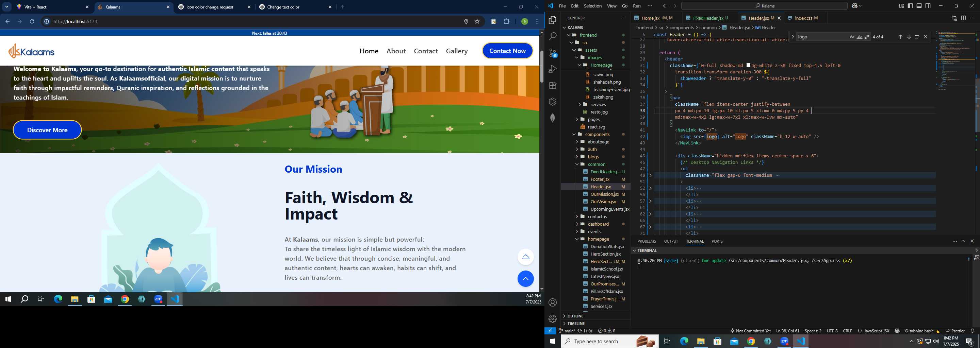Collapse TERMINAL group header in panel

[647, 250]
